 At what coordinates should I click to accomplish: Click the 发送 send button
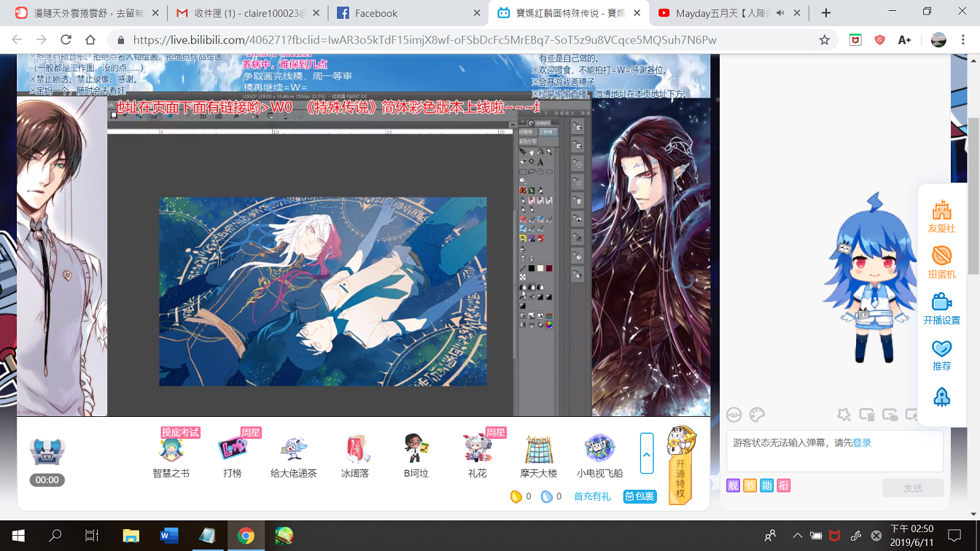tap(913, 488)
